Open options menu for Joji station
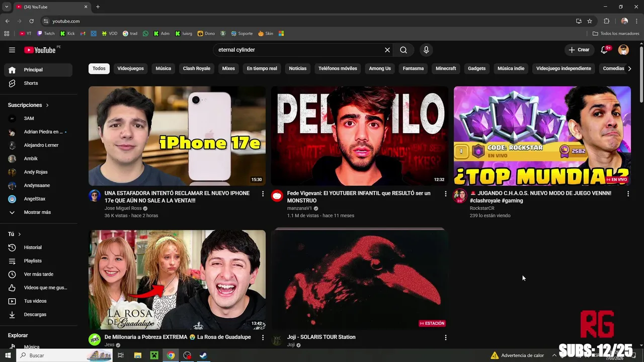The height and width of the screenshot is (362, 644). [445, 337]
